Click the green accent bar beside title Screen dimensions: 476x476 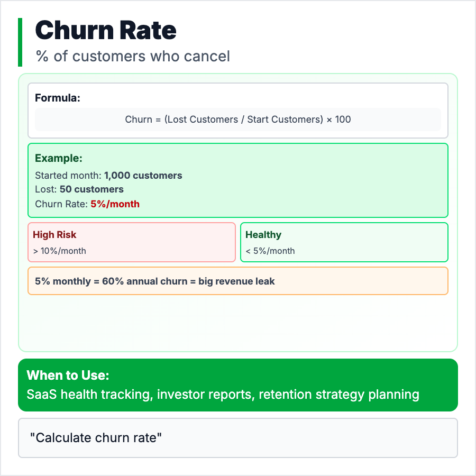[20, 42]
